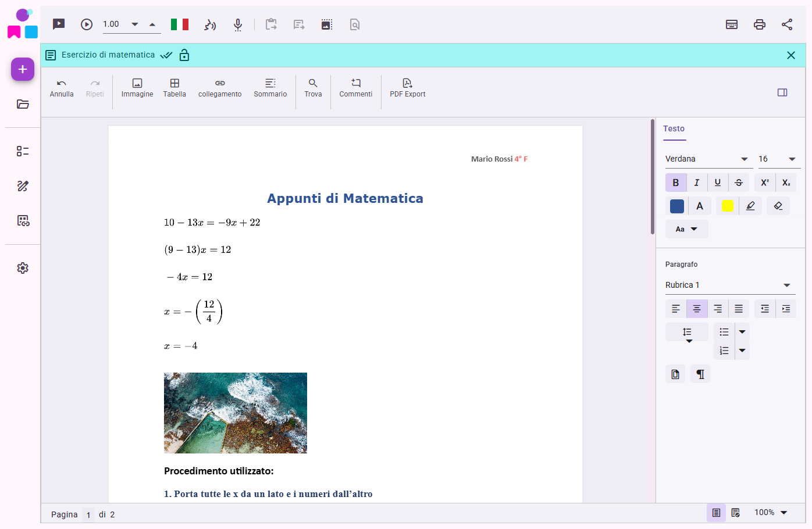812x529 pixels.
Task: Open the reading speed dropdown arrow
Action: (x=135, y=24)
